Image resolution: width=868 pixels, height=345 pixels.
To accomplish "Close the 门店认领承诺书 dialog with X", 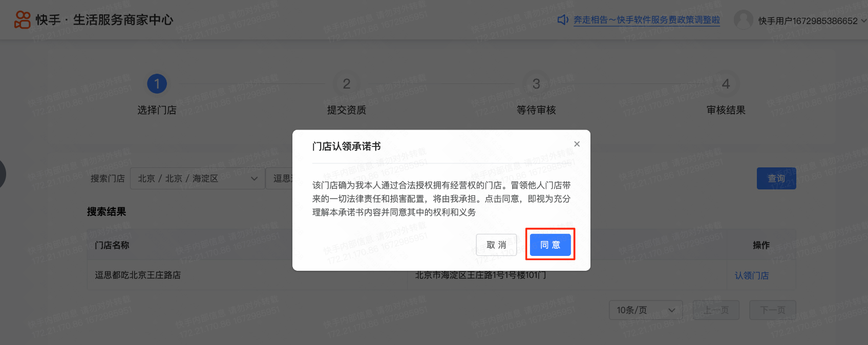I will coord(577,144).
